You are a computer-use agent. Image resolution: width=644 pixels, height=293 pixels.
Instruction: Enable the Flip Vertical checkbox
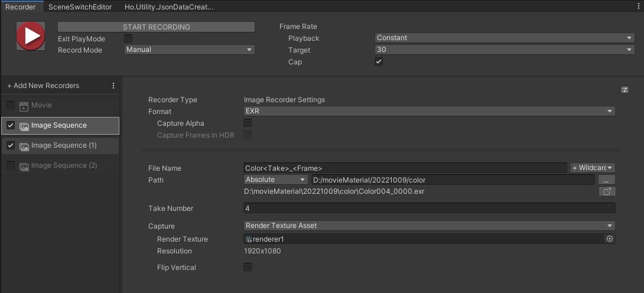pyautogui.click(x=248, y=267)
